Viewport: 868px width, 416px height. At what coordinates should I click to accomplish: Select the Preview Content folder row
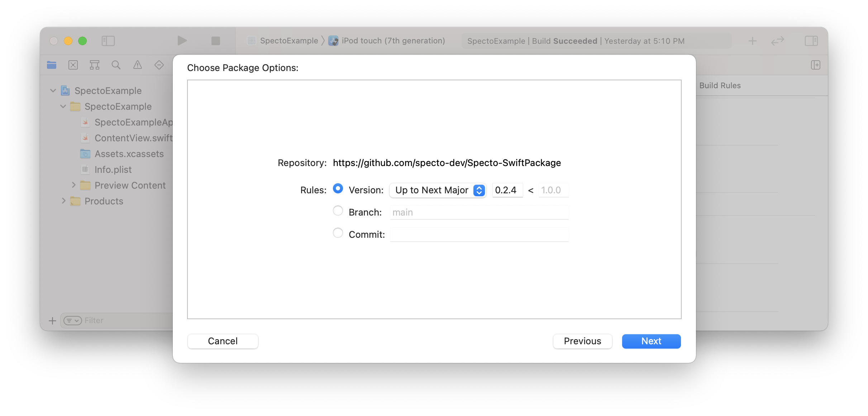(123, 185)
